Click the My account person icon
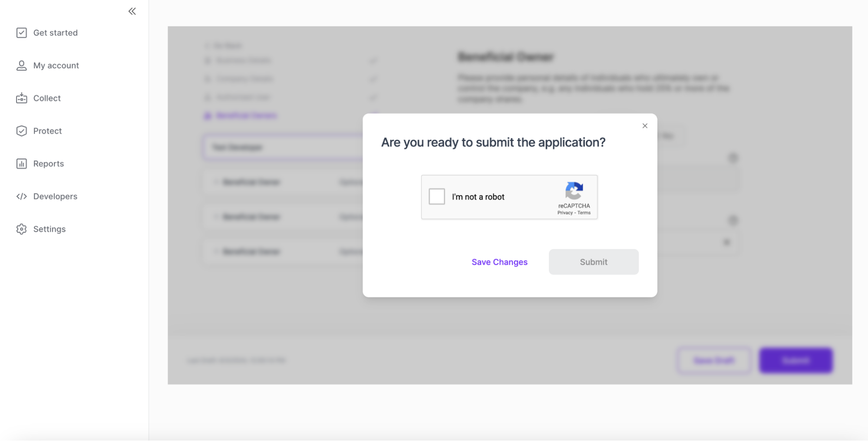This screenshot has width=868, height=441. pyautogui.click(x=21, y=66)
